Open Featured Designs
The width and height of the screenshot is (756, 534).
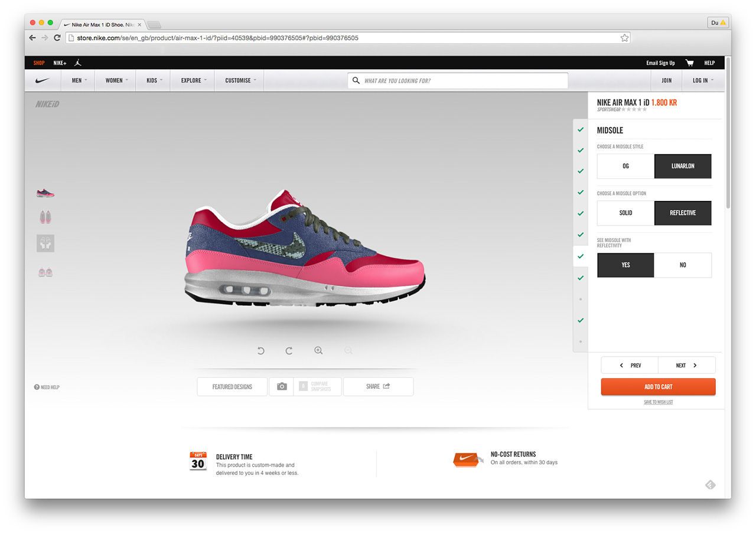pyautogui.click(x=232, y=386)
